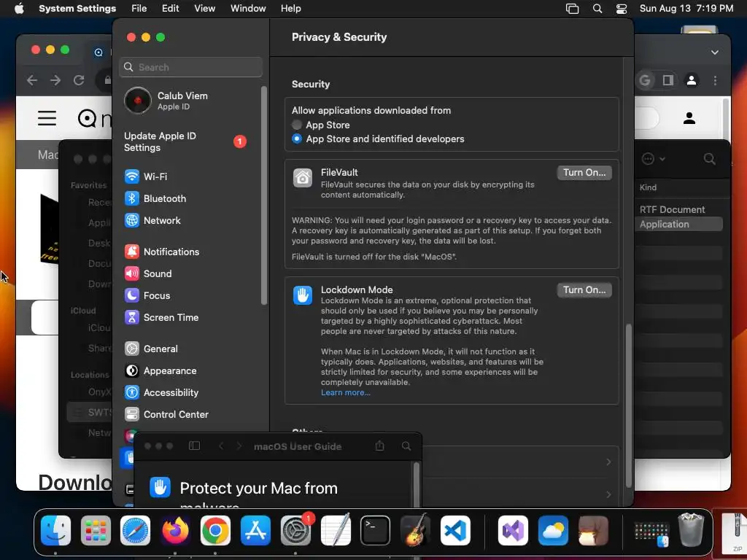Open the App Store from the Dock
This screenshot has height=560, width=747.
point(255,531)
